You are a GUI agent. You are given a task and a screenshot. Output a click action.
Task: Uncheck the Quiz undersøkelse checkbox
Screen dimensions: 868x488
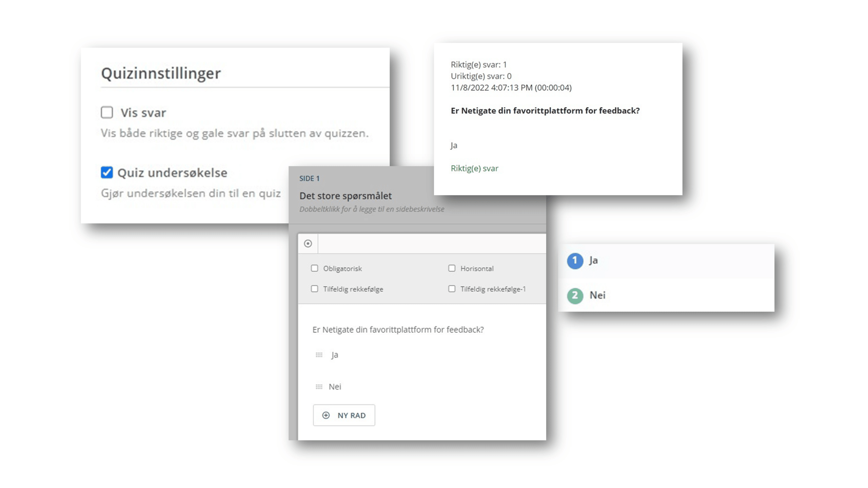[x=107, y=172]
